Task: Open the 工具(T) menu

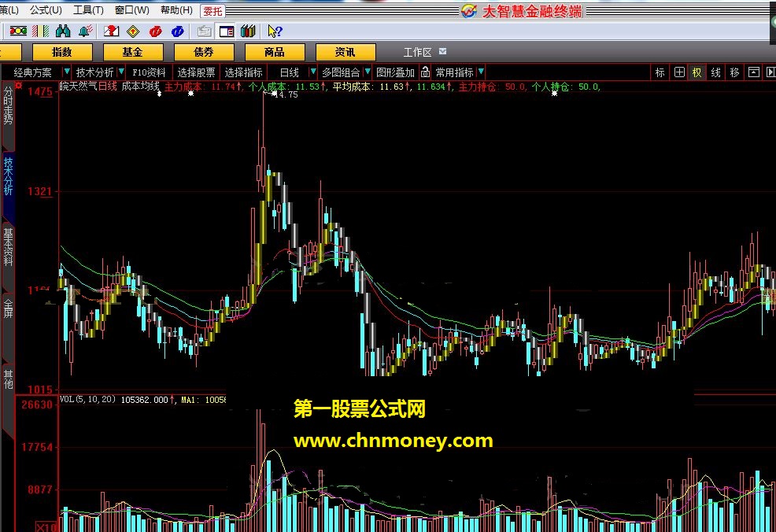Action: click(x=89, y=10)
